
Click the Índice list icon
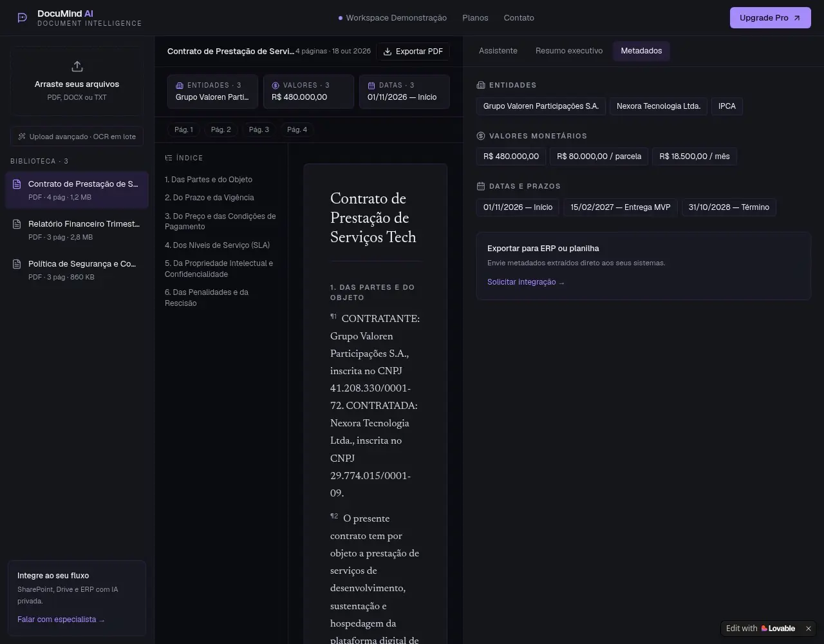169,158
